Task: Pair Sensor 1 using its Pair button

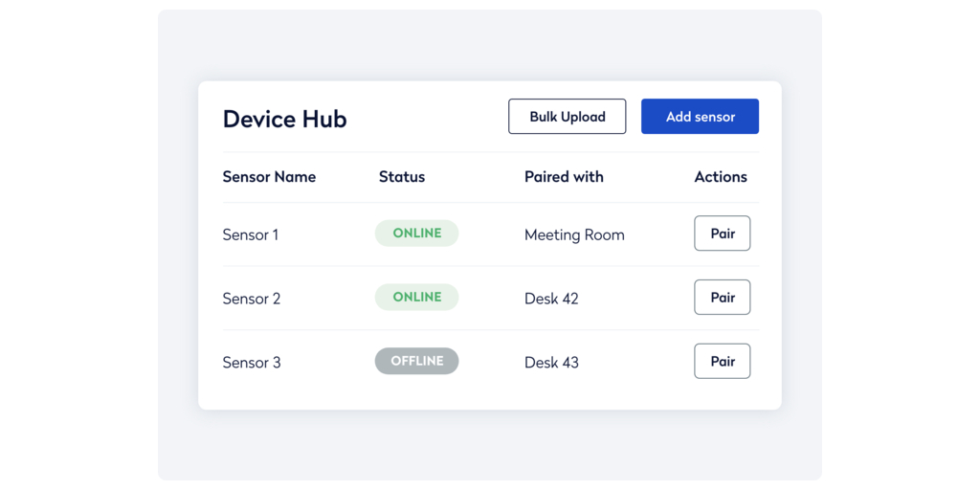Action: pyautogui.click(x=722, y=234)
